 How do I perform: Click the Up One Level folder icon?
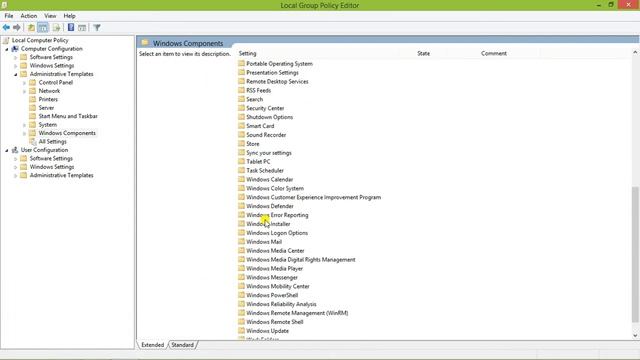pyautogui.click(x=31, y=27)
